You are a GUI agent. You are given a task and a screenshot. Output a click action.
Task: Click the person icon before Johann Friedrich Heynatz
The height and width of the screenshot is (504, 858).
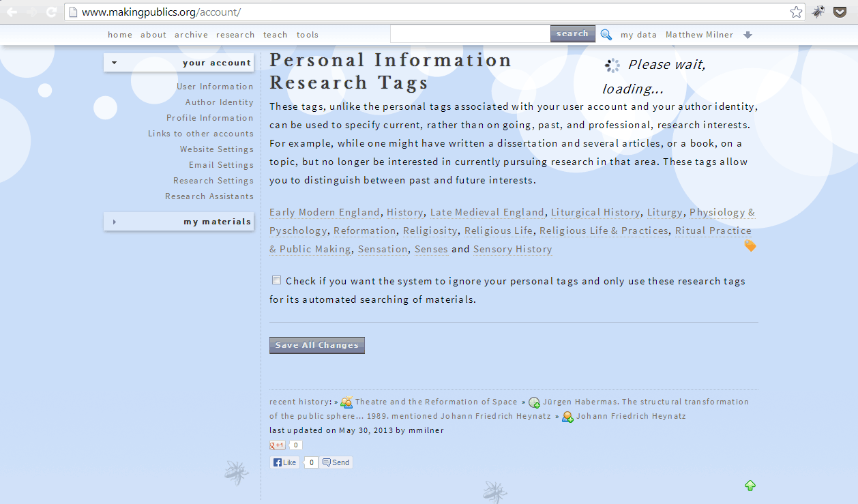[567, 417]
